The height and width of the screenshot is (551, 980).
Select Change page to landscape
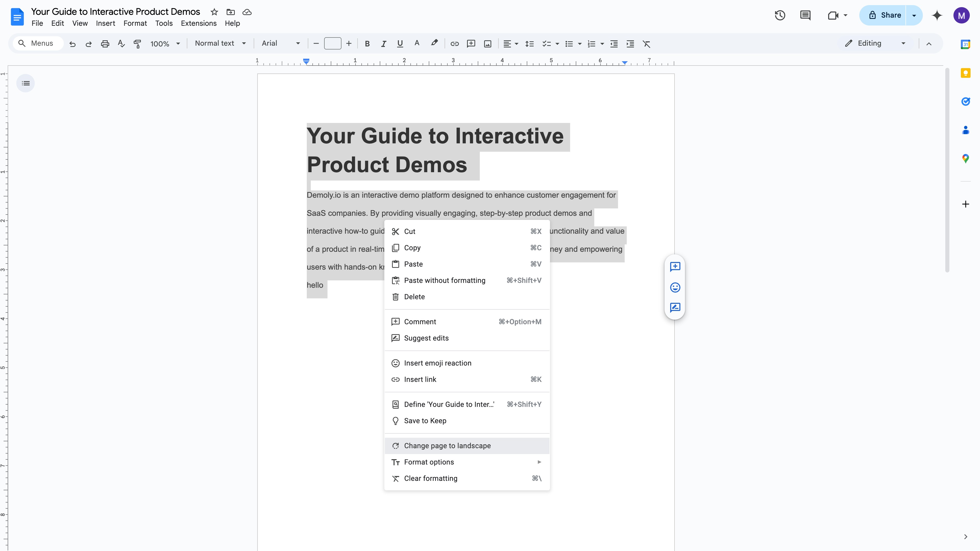click(467, 446)
